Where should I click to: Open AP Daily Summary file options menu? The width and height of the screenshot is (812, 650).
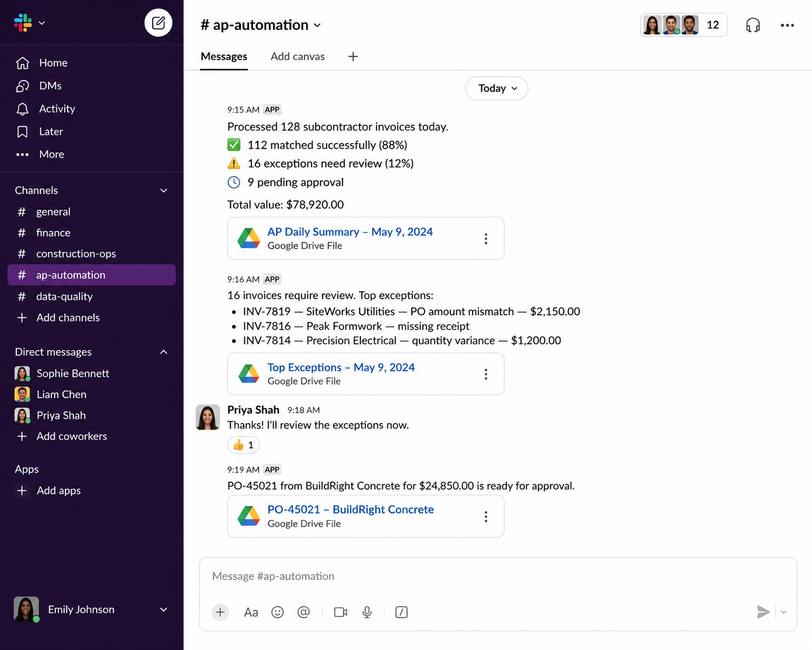pyautogui.click(x=486, y=239)
